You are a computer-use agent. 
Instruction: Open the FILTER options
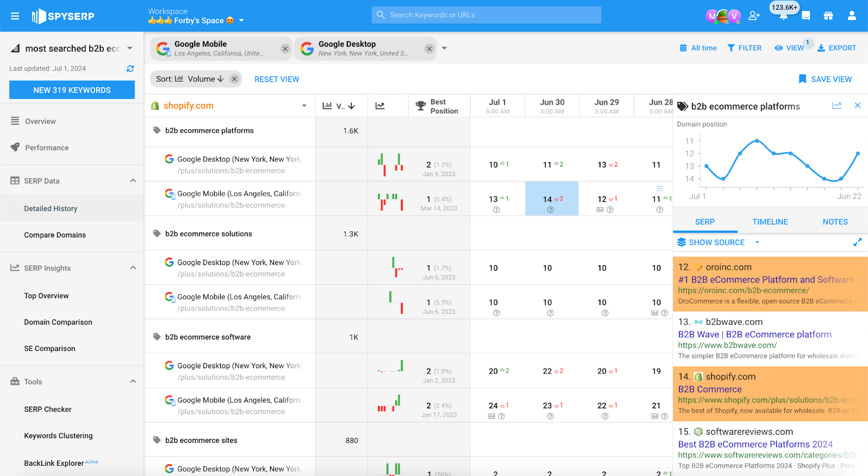(x=744, y=48)
